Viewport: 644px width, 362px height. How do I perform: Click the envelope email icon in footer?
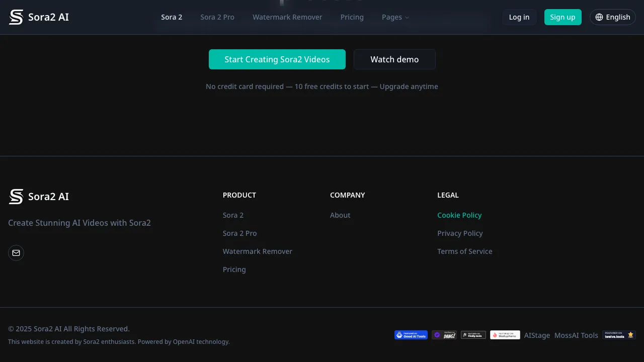click(x=16, y=253)
